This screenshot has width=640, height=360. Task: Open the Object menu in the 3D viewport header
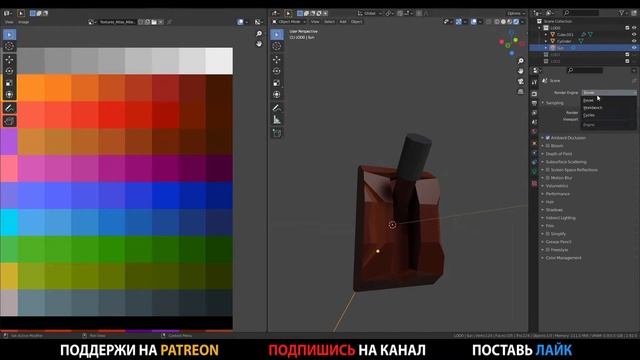[356, 22]
